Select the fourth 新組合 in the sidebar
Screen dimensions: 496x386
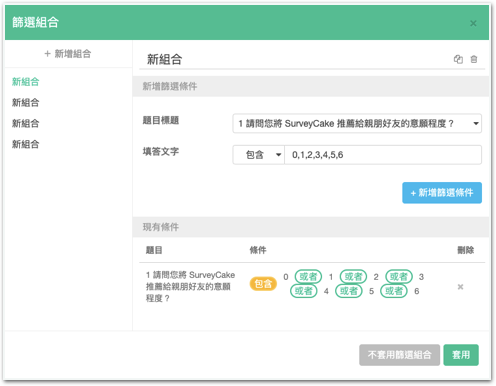pyautogui.click(x=26, y=144)
